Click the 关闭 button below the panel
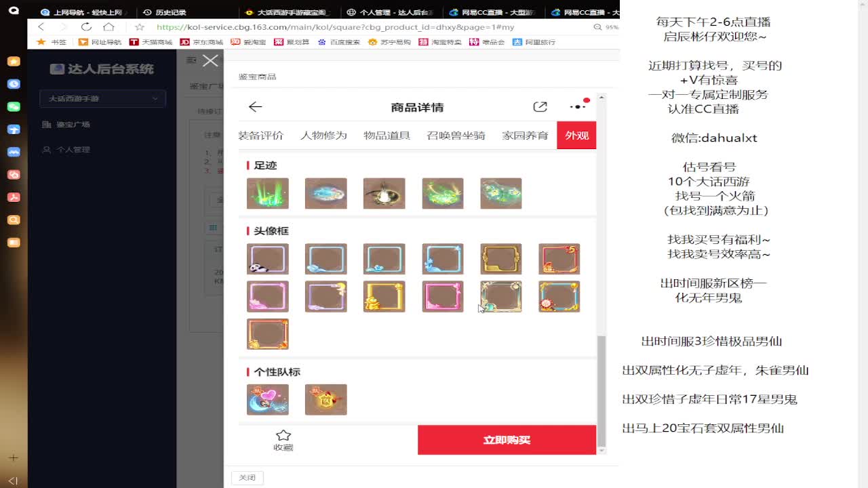Image resolution: width=868 pixels, height=488 pixels. coord(248,478)
